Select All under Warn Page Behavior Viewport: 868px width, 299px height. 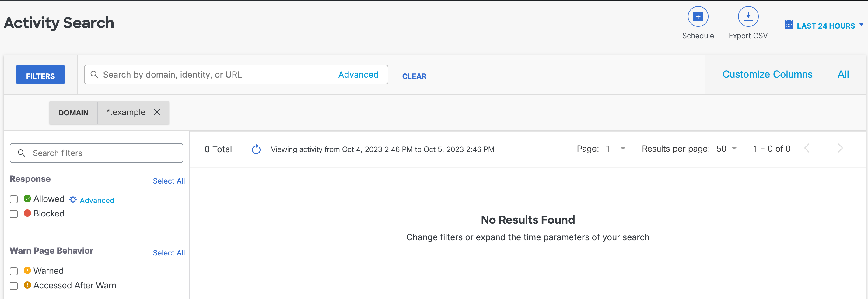[169, 253]
